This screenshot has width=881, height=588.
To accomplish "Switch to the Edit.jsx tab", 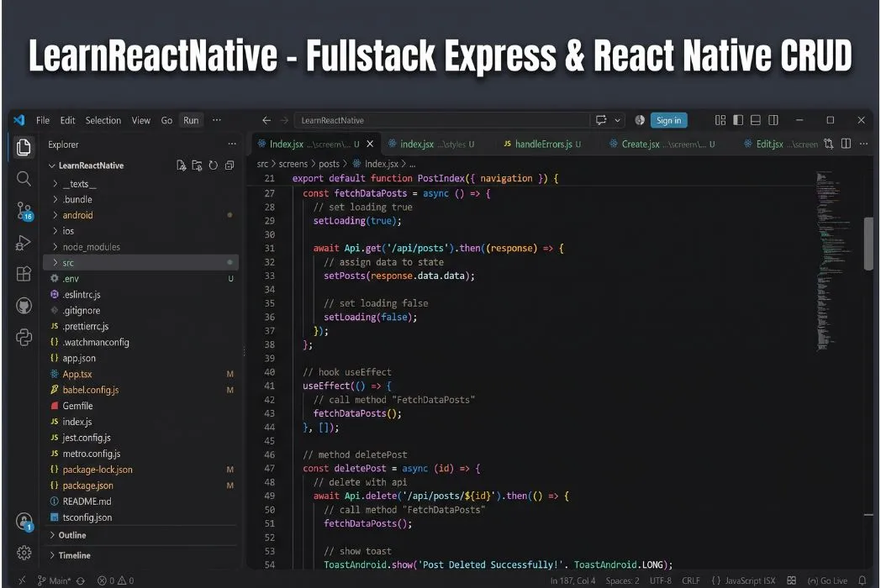I will 780,144.
